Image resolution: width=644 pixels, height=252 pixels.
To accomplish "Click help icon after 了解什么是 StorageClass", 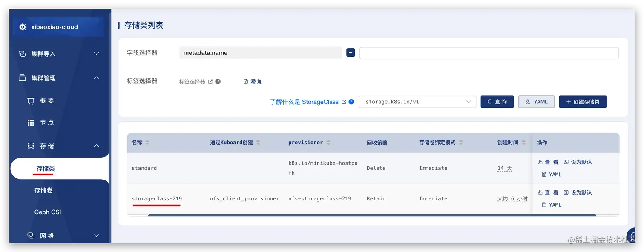I will point(351,102).
